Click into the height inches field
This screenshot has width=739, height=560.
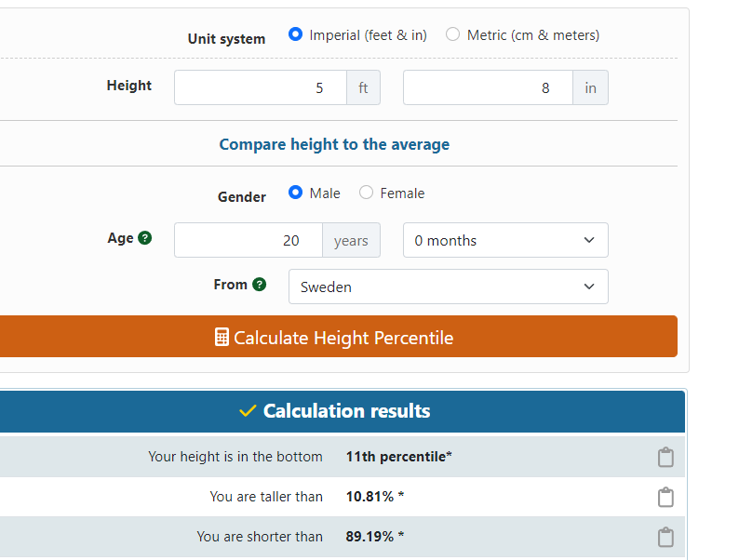click(488, 87)
